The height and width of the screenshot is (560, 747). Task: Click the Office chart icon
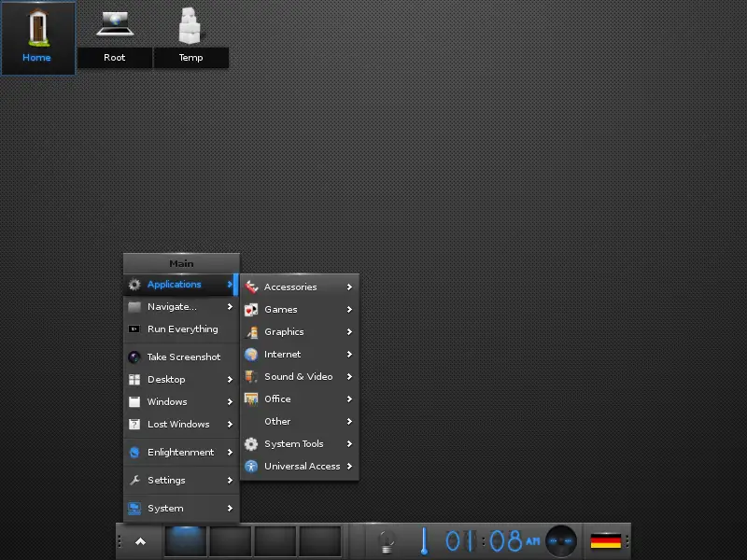251,399
